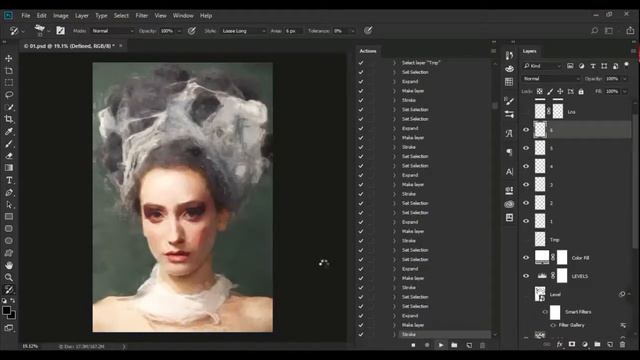Expand the Select layer "Tmp" action step

pos(394,63)
